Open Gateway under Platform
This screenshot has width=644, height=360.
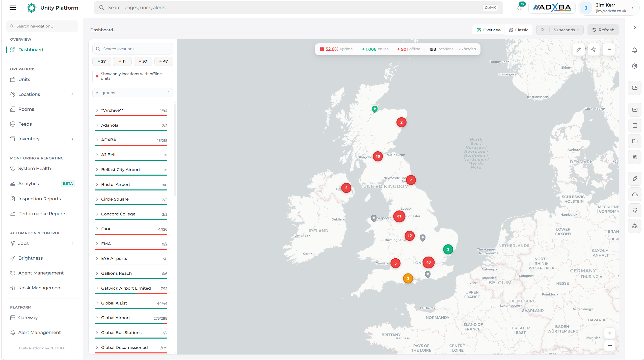click(x=42, y=318)
